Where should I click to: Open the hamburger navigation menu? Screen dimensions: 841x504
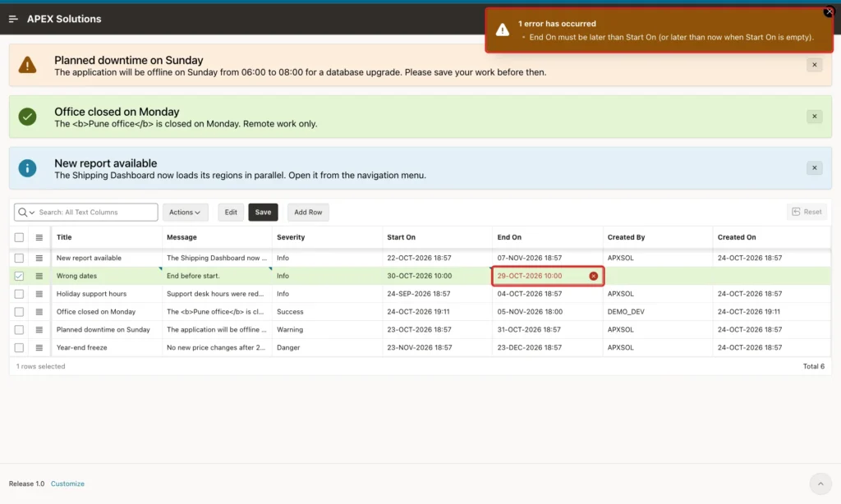click(13, 19)
